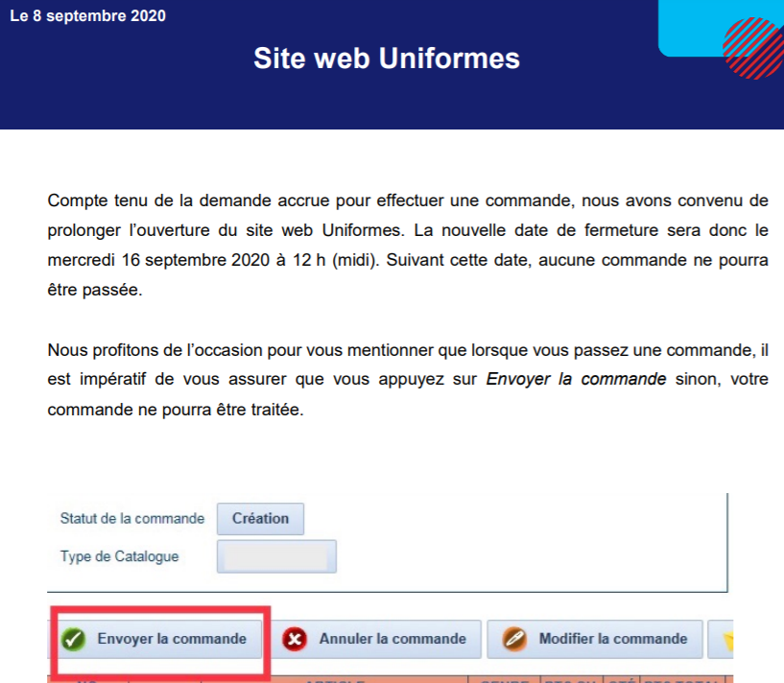Viewport: 784px width, 683px height.
Task: Click the green checkmark icon on Envoyer la commande
Action: [x=74, y=639]
